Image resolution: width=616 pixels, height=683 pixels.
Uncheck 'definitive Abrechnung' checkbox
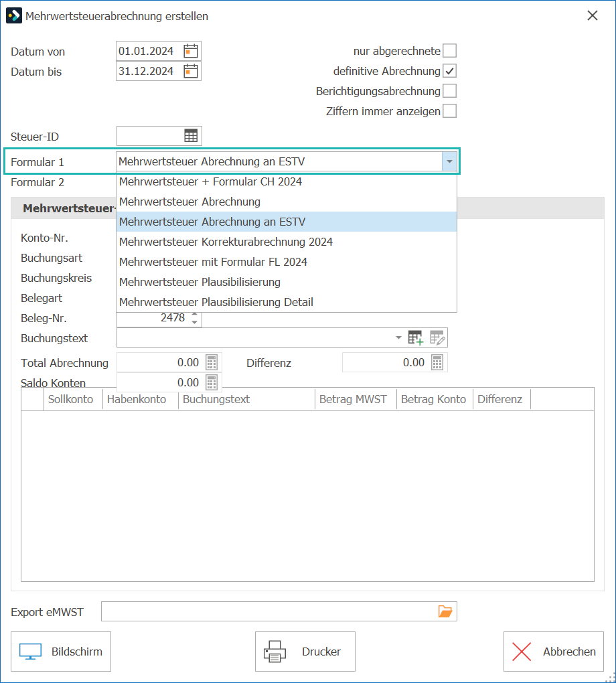pos(449,70)
